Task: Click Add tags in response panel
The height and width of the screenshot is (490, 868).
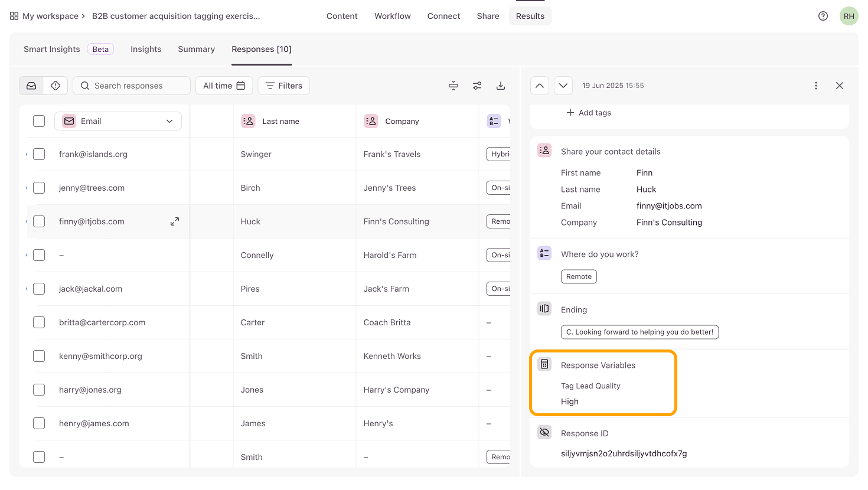Action: click(589, 113)
